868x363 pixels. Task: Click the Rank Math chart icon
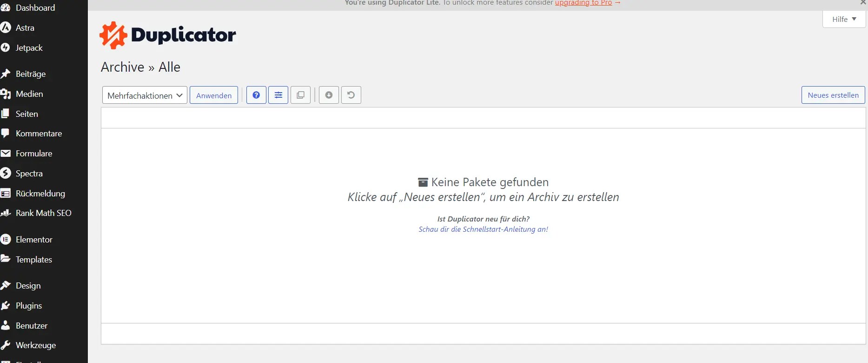pyautogui.click(x=5, y=213)
